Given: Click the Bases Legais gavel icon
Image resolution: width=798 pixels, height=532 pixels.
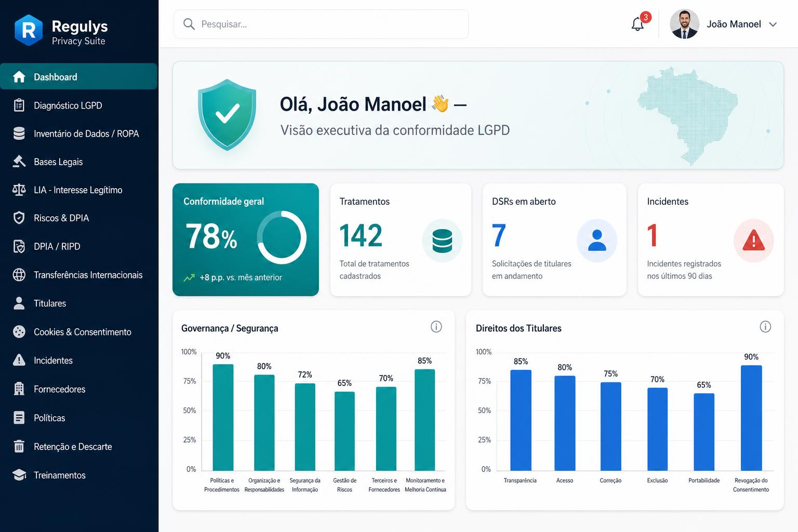Looking at the screenshot, I should coord(19,162).
